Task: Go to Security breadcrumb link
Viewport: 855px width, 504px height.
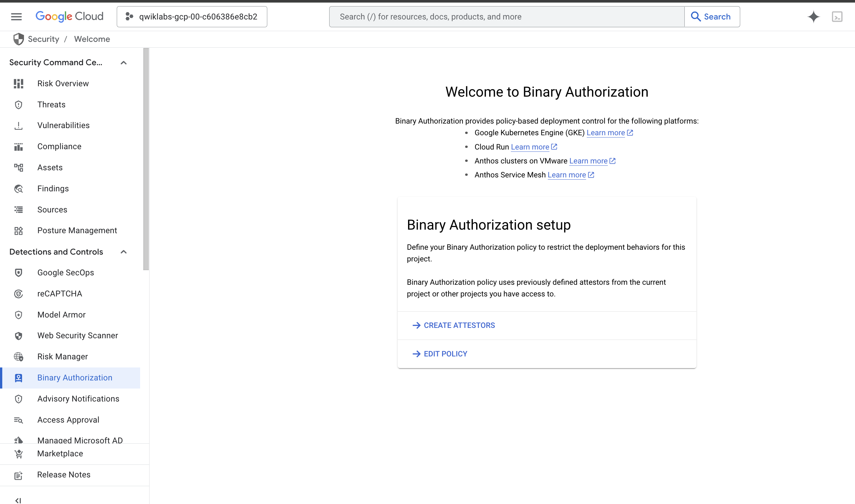Action: pos(43,39)
